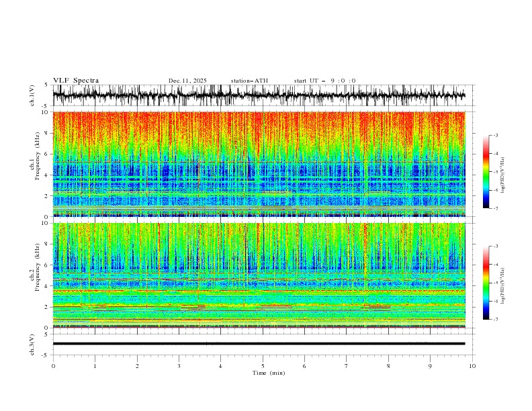Click the '3' tick on the time axis
Image resolution: width=532 pixels, height=411 pixels.
179,366
